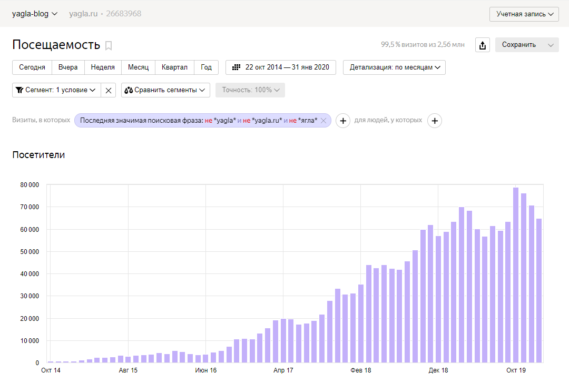The image size is (569, 392).
Task: Open the yagla-blog counter selector
Action: pyautogui.click(x=35, y=14)
